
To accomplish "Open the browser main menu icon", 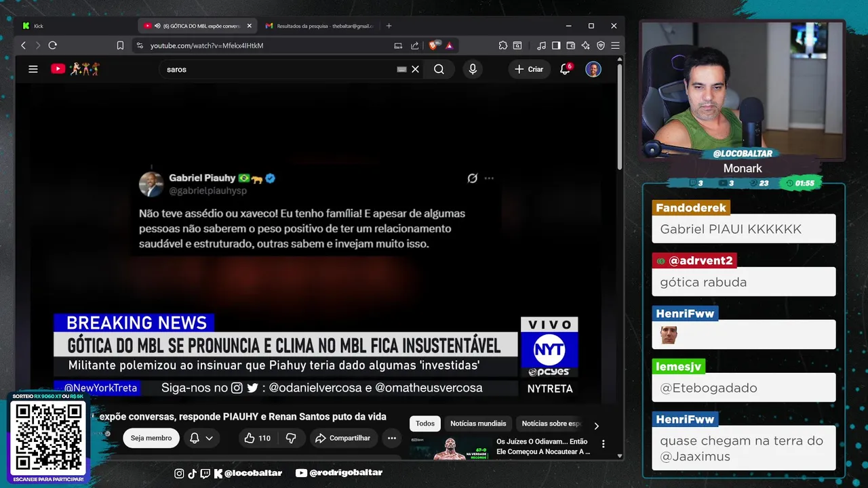I will click(x=615, y=45).
